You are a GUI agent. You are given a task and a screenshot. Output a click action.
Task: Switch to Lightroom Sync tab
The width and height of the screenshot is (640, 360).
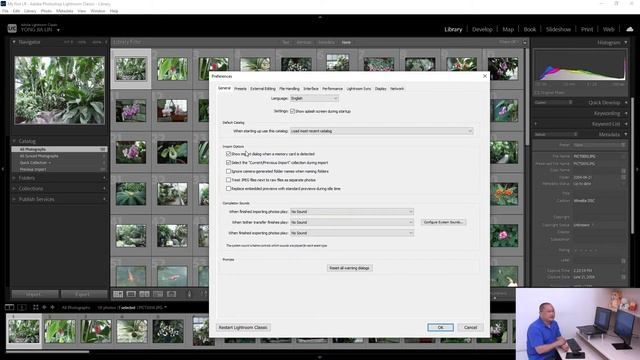pos(359,89)
